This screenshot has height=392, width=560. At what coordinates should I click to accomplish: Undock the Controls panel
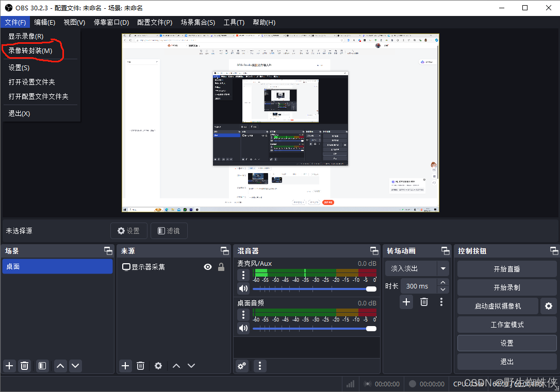[554, 251]
